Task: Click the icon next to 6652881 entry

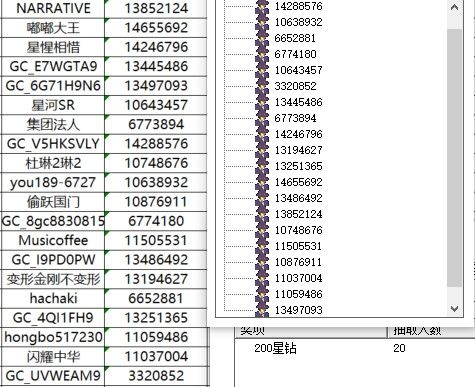Action: (x=262, y=38)
